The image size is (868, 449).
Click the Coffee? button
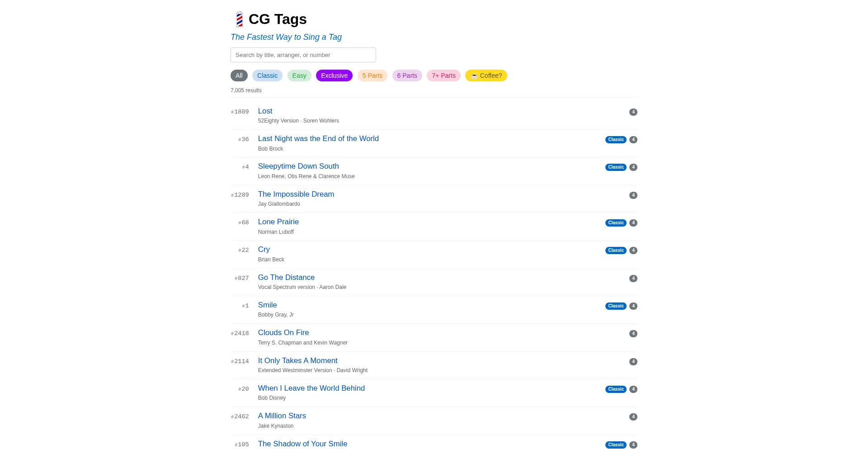point(486,76)
